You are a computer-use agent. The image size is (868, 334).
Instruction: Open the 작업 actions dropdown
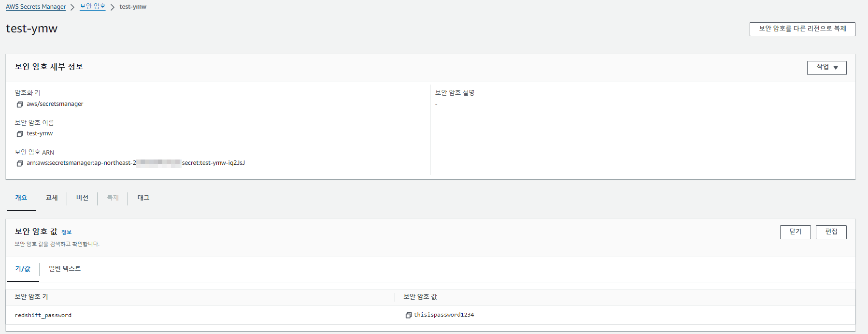pyautogui.click(x=826, y=68)
